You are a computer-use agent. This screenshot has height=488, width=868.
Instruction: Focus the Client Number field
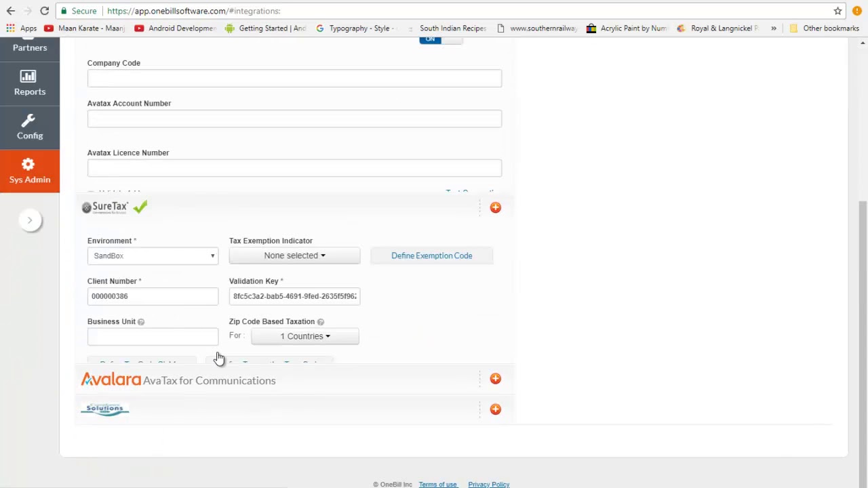click(153, 296)
